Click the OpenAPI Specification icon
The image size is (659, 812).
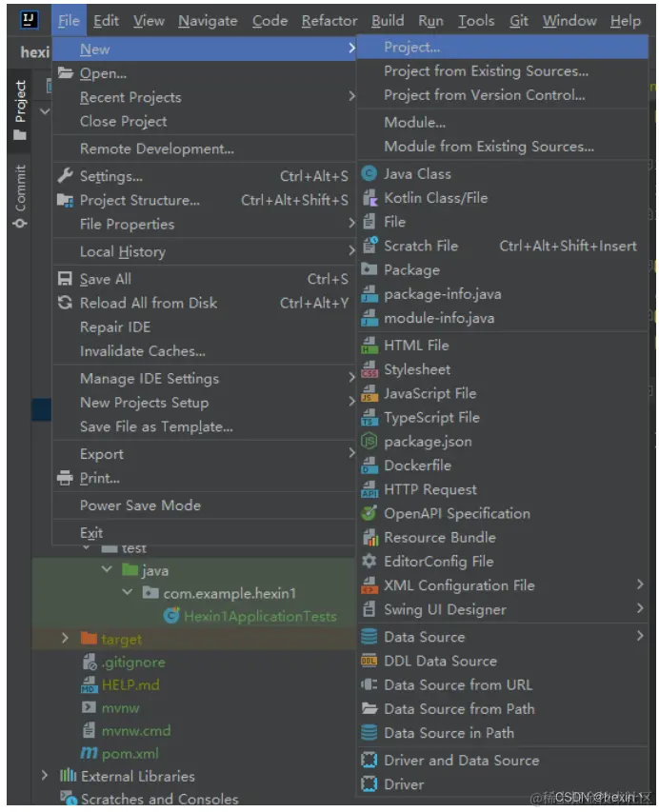pos(369,513)
